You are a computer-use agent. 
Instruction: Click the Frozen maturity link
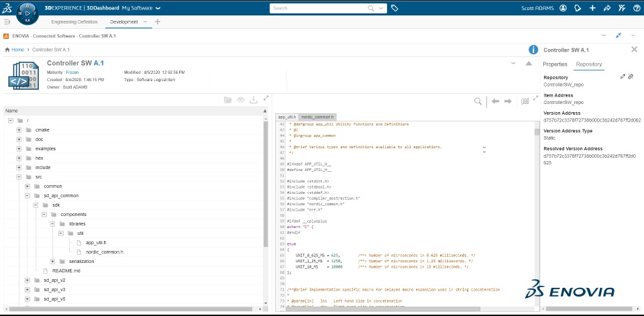pos(72,72)
